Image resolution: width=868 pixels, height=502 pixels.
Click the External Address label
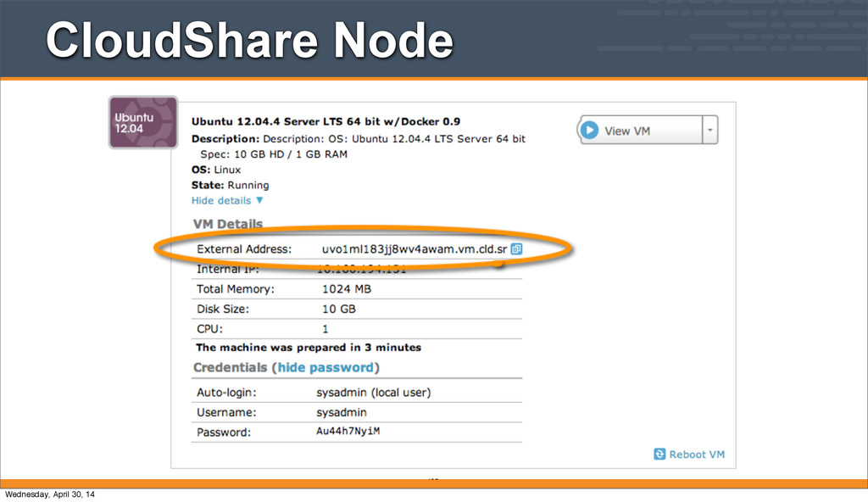pyautogui.click(x=244, y=249)
